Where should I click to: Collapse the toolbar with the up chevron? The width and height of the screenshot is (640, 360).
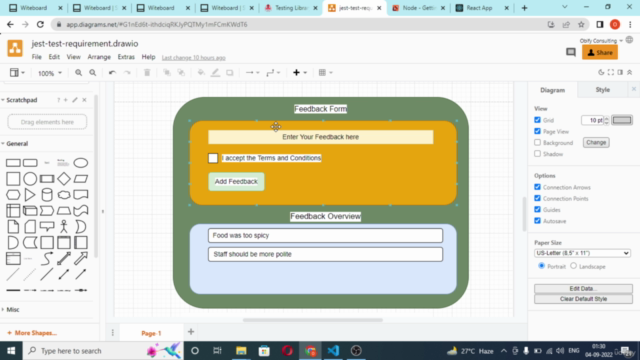click(630, 72)
